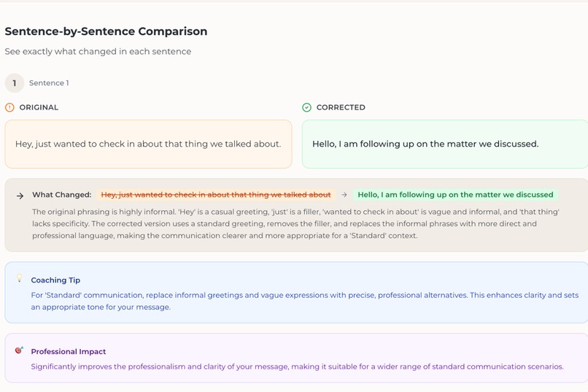Viewport: 588px width, 392px height.
Task: Click coaching text starting "For 'Standard' communication"
Action: pos(304,301)
